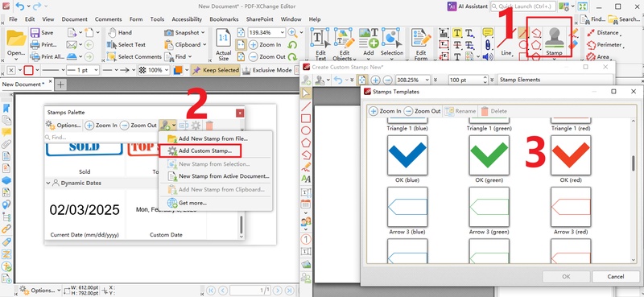The height and width of the screenshot is (297, 644).
Task: Select the Perimeter measuring tool
Action: (605, 44)
